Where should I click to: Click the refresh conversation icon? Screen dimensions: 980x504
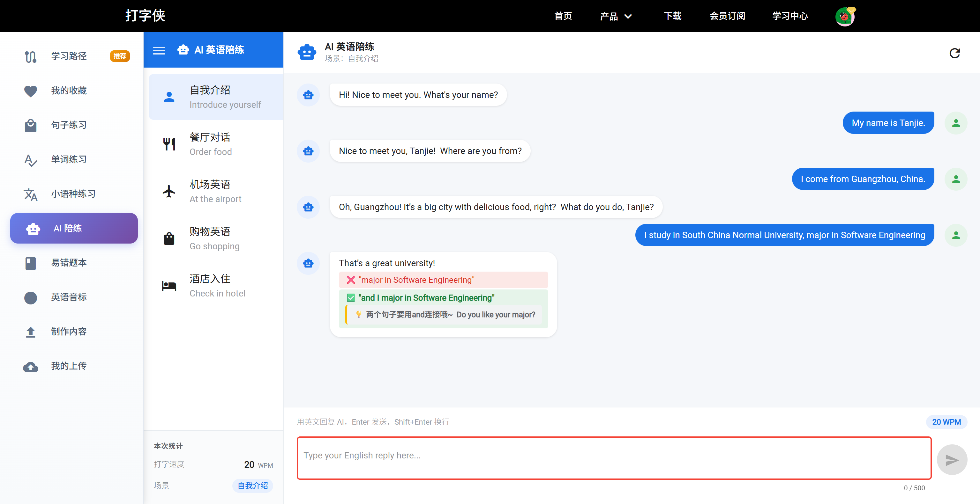coord(954,53)
